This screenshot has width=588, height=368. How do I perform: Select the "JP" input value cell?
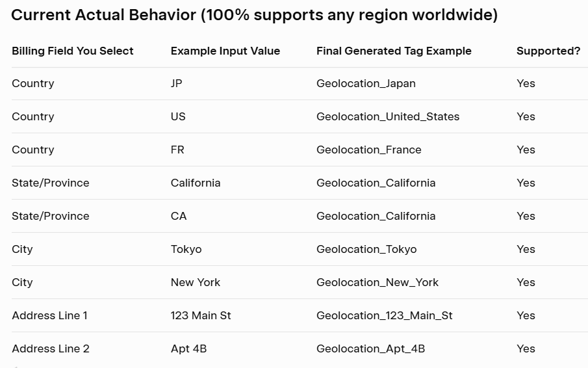[x=177, y=83]
